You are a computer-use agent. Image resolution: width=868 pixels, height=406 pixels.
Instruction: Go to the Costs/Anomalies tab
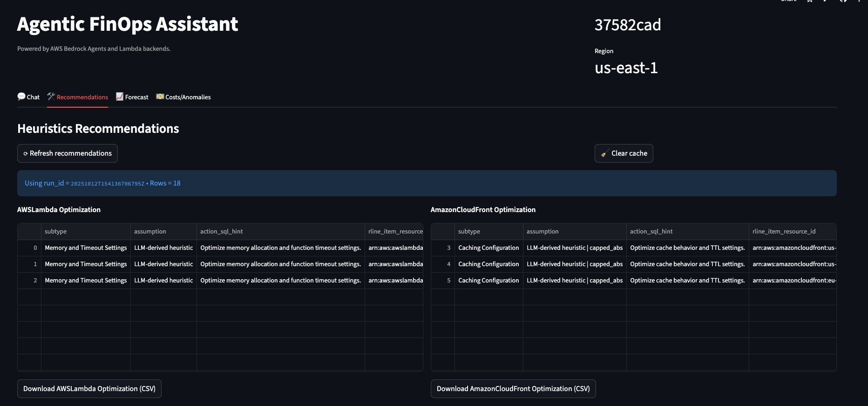pos(183,97)
